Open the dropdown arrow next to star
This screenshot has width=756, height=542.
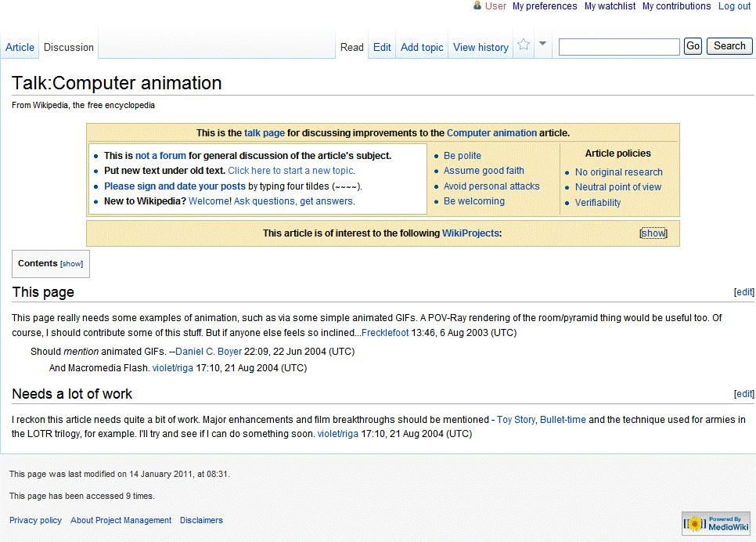(x=542, y=44)
